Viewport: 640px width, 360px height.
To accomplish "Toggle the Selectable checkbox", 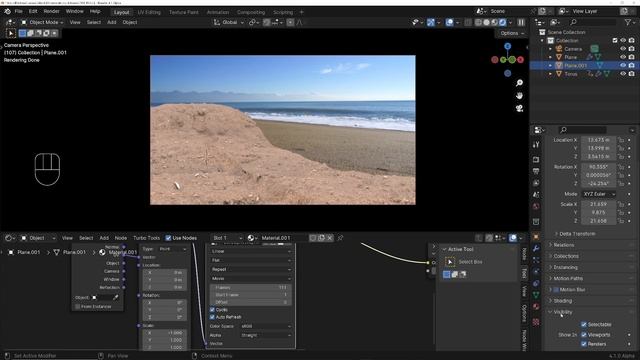I will click(x=584, y=324).
